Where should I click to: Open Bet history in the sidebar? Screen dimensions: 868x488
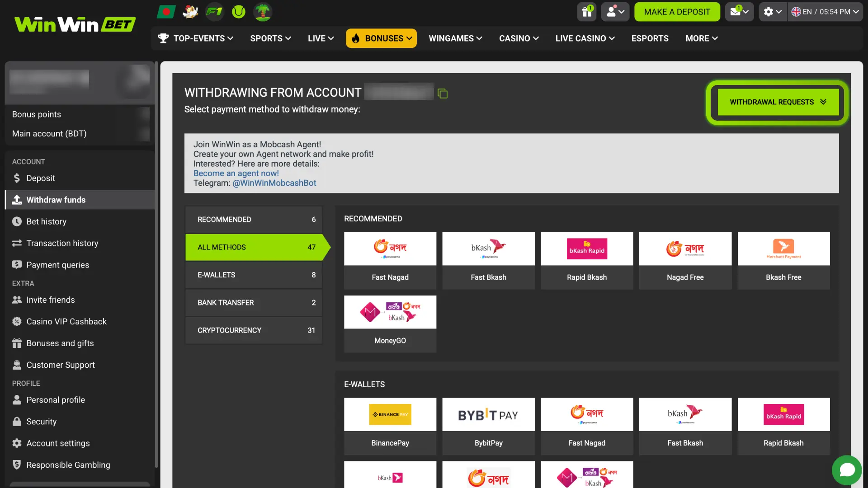[80, 221]
